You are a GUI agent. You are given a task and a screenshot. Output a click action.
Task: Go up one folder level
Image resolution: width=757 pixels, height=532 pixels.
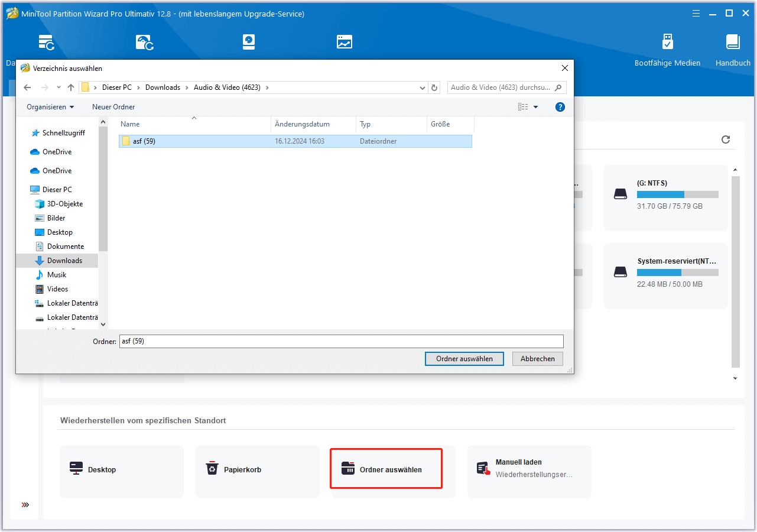click(71, 87)
